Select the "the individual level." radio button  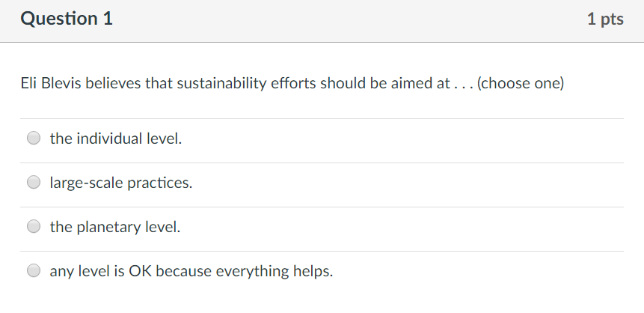[34, 139]
